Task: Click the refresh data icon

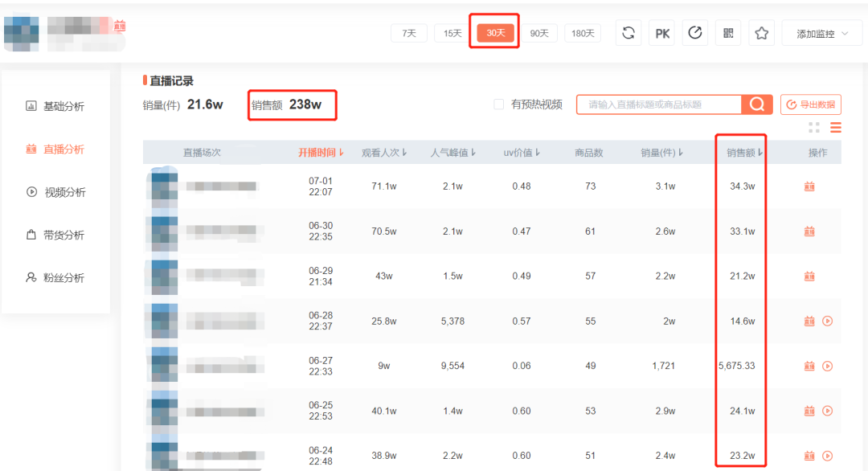Action: coord(628,33)
